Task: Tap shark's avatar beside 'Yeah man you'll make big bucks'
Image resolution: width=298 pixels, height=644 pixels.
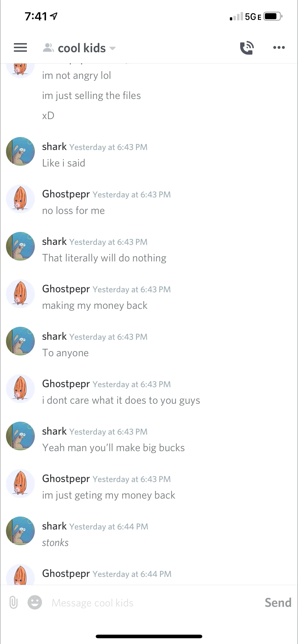Action: 20,436
